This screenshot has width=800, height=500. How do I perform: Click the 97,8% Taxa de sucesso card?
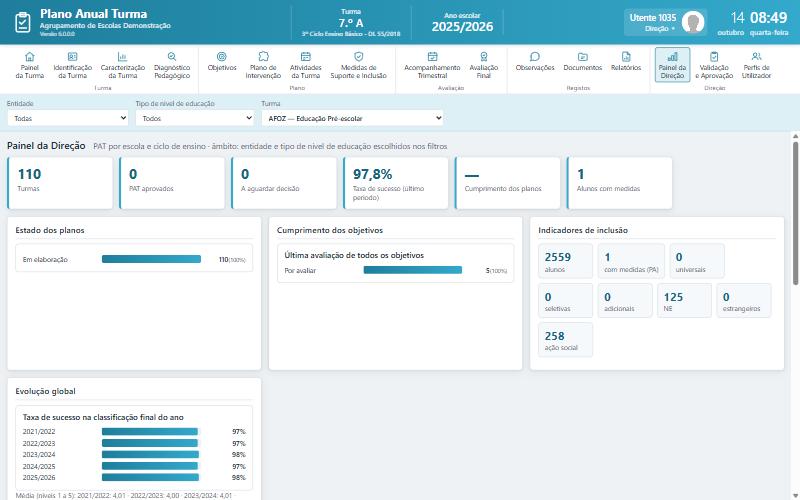(x=396, y=183)
